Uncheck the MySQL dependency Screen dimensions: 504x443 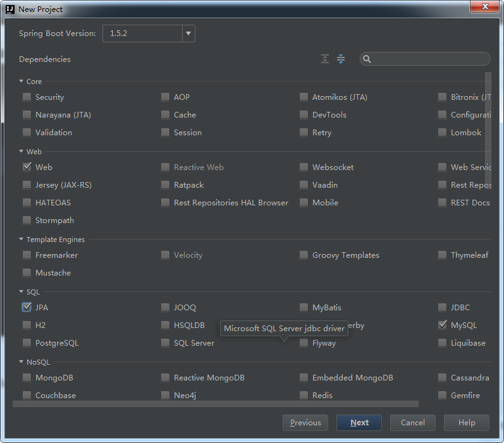click(442, 325)
